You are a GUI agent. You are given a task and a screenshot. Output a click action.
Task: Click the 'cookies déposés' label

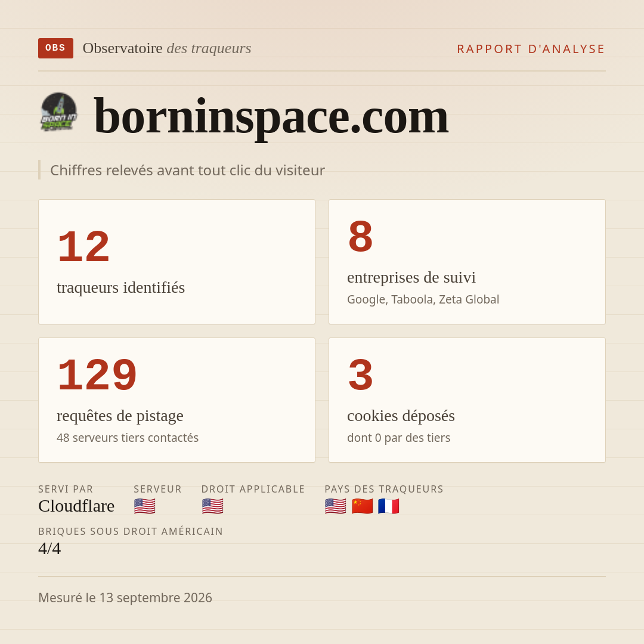[x=401, y=416]
